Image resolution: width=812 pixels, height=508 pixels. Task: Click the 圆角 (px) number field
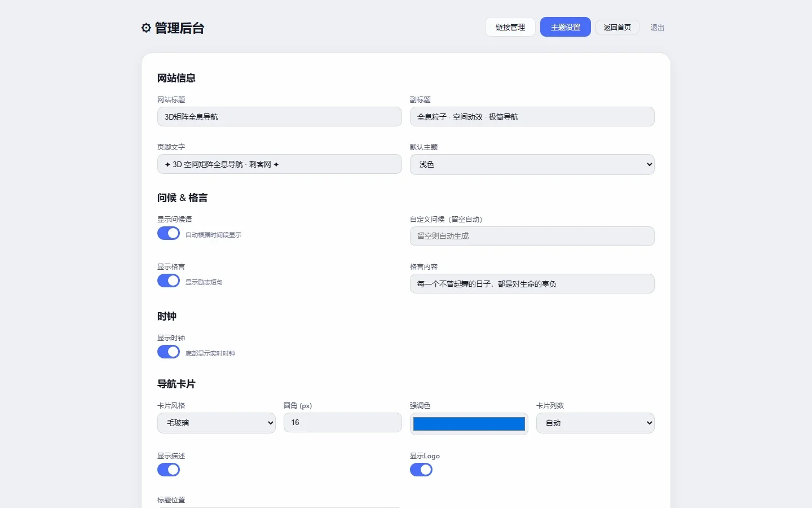pos(343,423)
